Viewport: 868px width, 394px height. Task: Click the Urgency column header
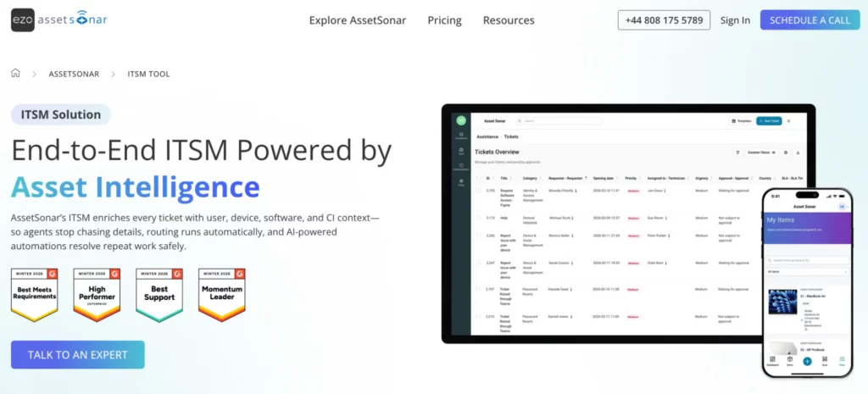coord(703,178)
